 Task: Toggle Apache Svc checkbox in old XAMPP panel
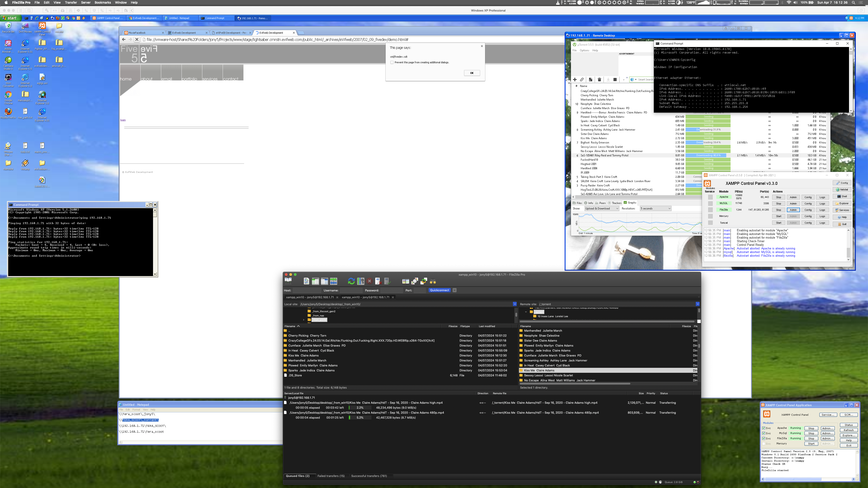pyautogui.click(x=764, y=428)
